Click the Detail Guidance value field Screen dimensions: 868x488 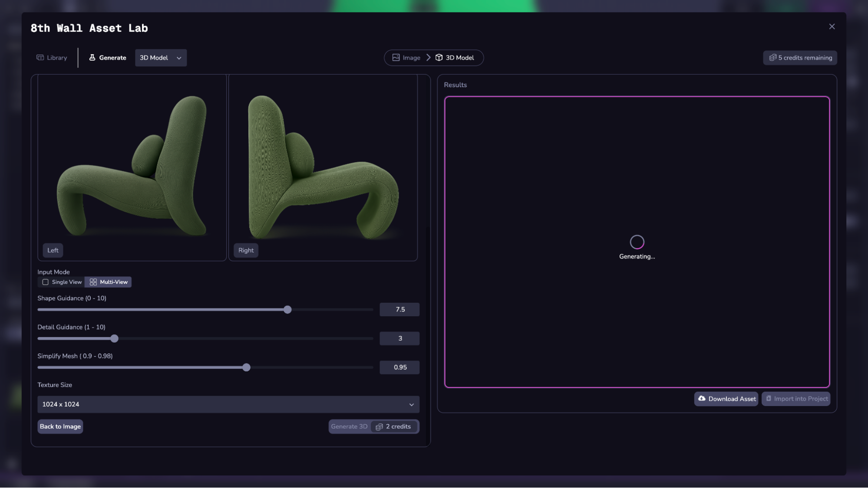399,338
